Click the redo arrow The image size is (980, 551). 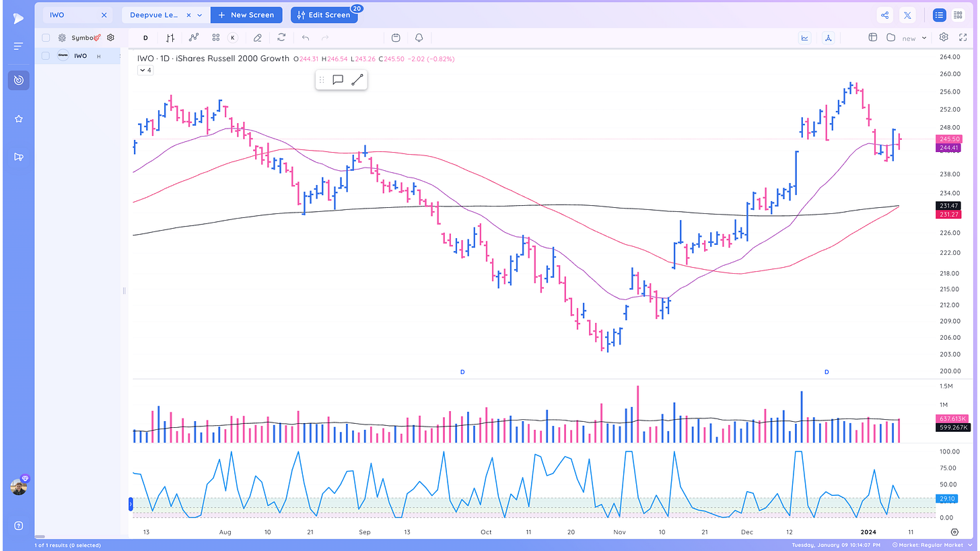click(326, 38)
